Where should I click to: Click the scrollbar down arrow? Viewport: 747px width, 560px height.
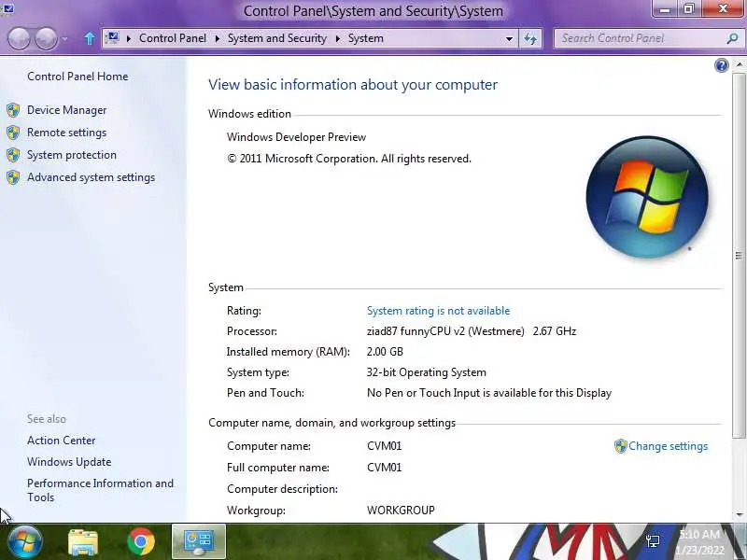pos(739,514)
